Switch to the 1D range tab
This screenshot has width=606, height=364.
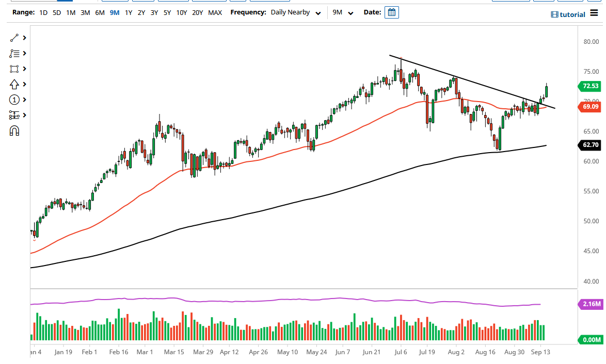tap(43, 12)
